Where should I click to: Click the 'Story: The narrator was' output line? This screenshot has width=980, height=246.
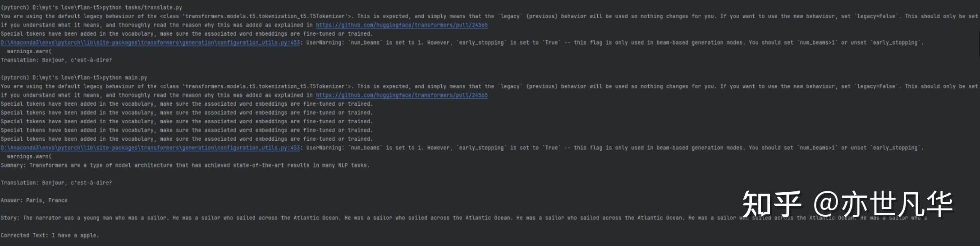361,218
